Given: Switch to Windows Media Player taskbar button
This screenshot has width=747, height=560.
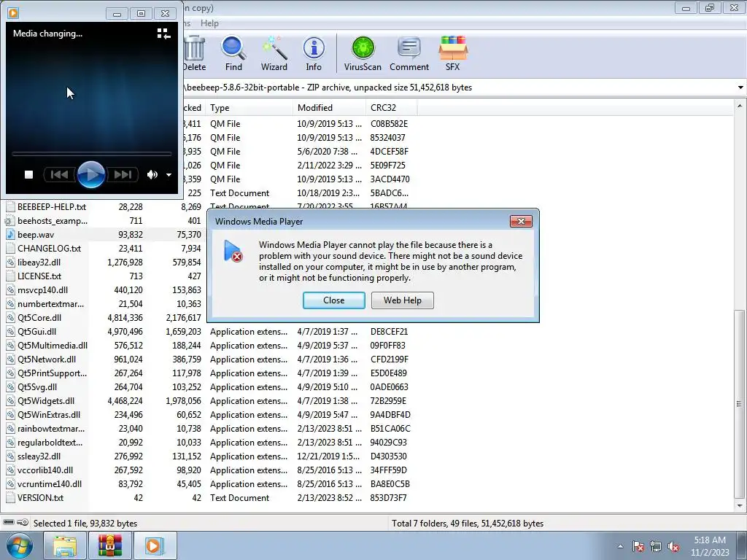Looking at the screenshot, I should [x=155, y=545].
